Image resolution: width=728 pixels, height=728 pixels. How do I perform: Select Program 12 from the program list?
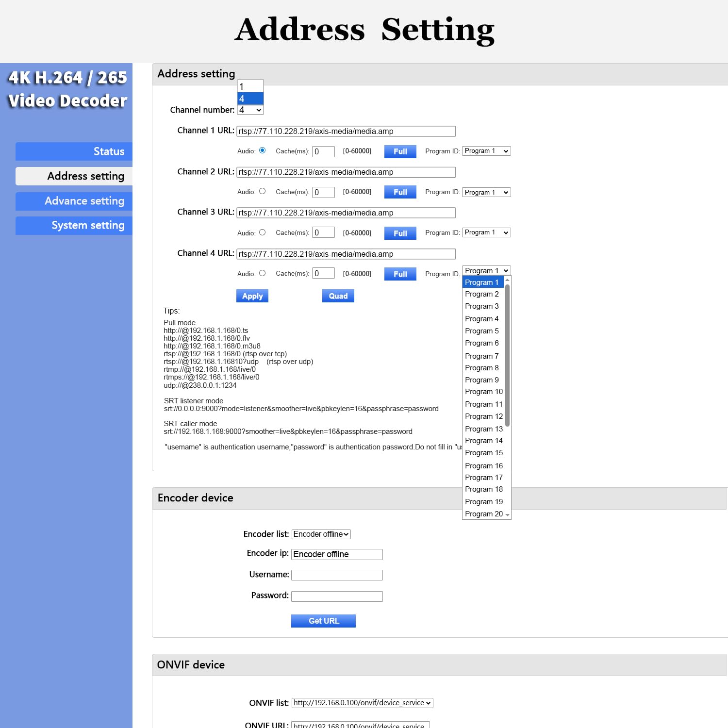tap(483, 416)
